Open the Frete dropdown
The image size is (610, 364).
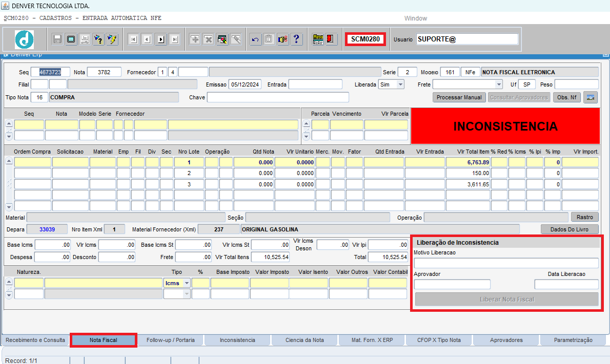499,84
